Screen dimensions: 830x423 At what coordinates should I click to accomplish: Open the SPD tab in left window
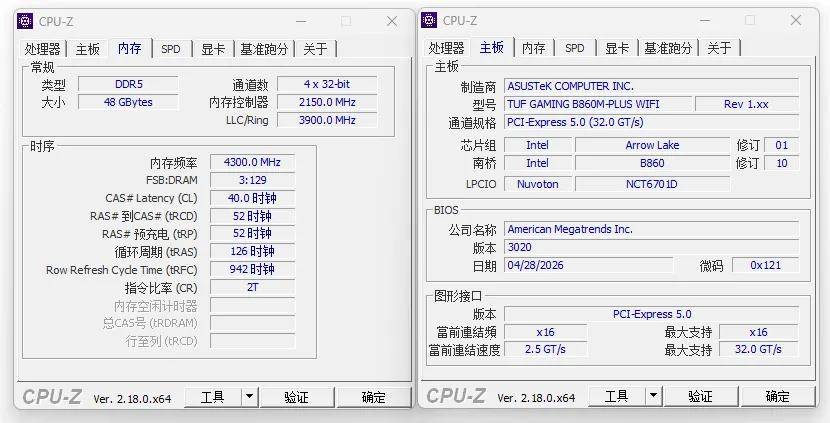[170, 49]
